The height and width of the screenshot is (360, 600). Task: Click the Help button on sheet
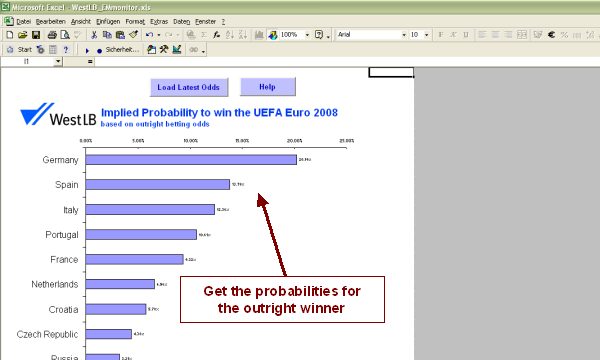[x=267, y=87]
